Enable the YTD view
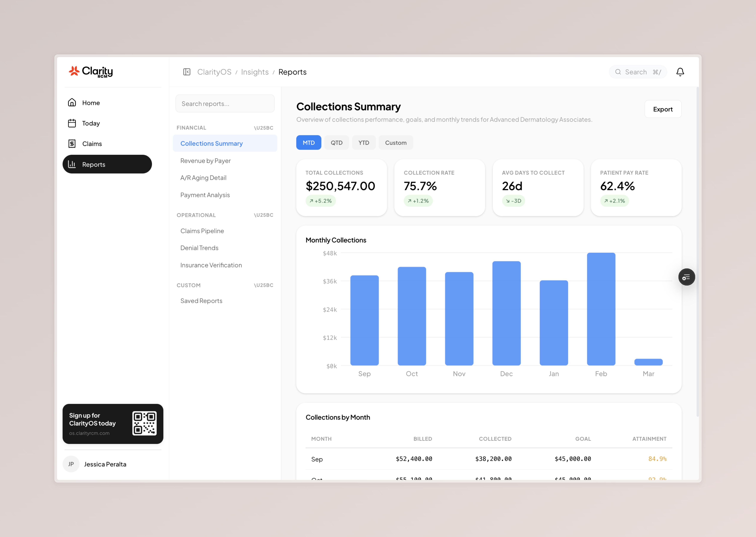 coord(363,143)
